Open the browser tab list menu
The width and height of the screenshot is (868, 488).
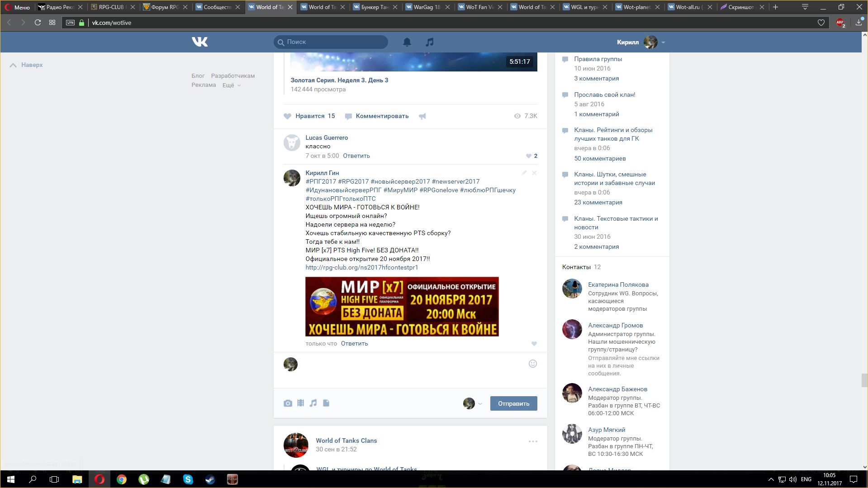[x=805, y=7]
